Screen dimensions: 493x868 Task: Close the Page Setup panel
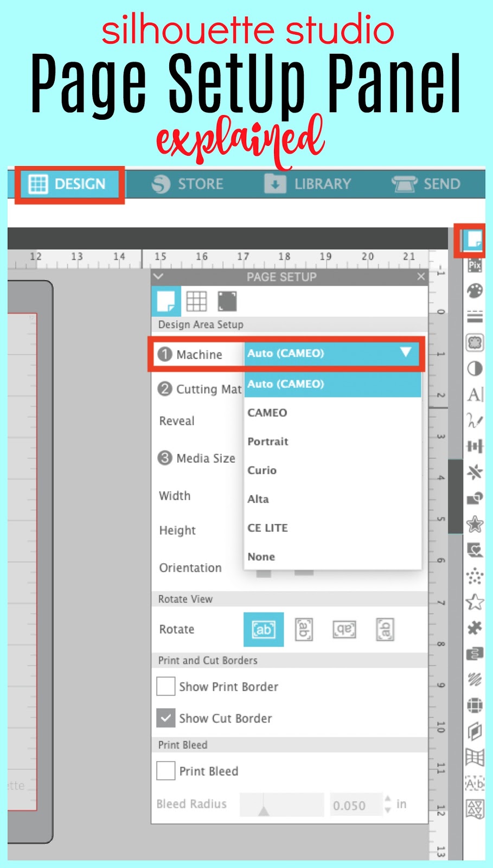click(x=421, y=276)
